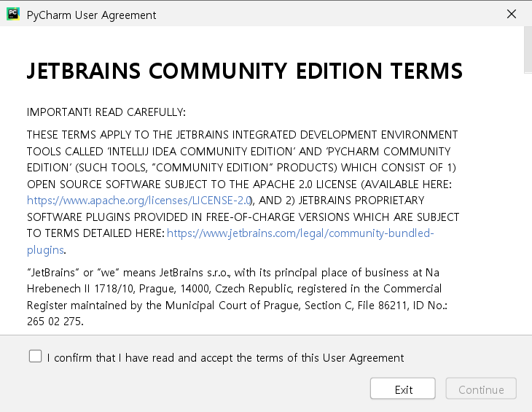The image size is (532, 412).
Task: Click the Exit button
Action: 403,389
